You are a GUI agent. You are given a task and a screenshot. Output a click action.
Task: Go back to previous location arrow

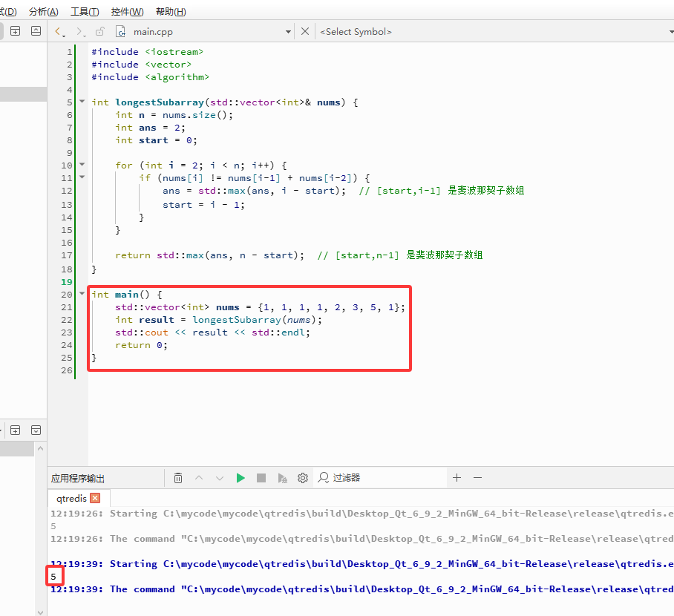point(58,31)
